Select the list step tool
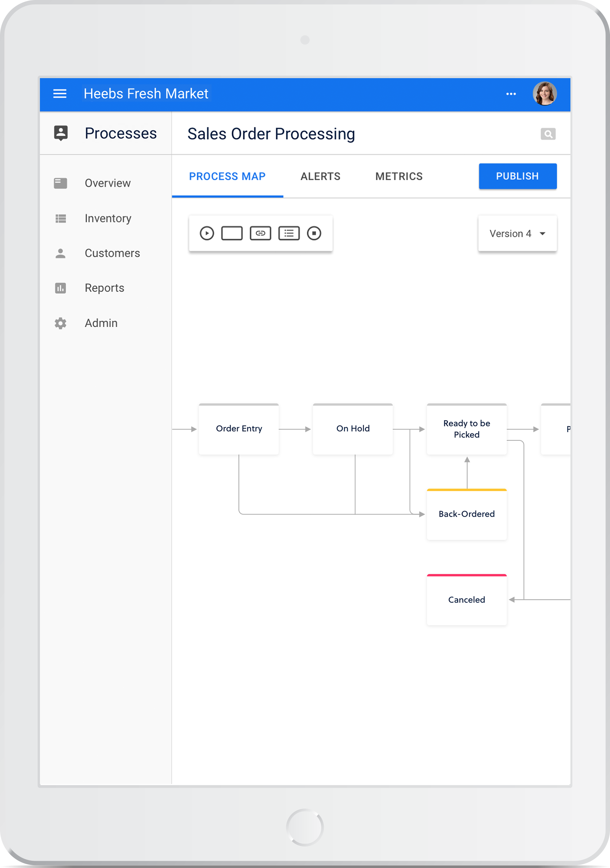The image size is (610, 868). (x=289, y=233)
